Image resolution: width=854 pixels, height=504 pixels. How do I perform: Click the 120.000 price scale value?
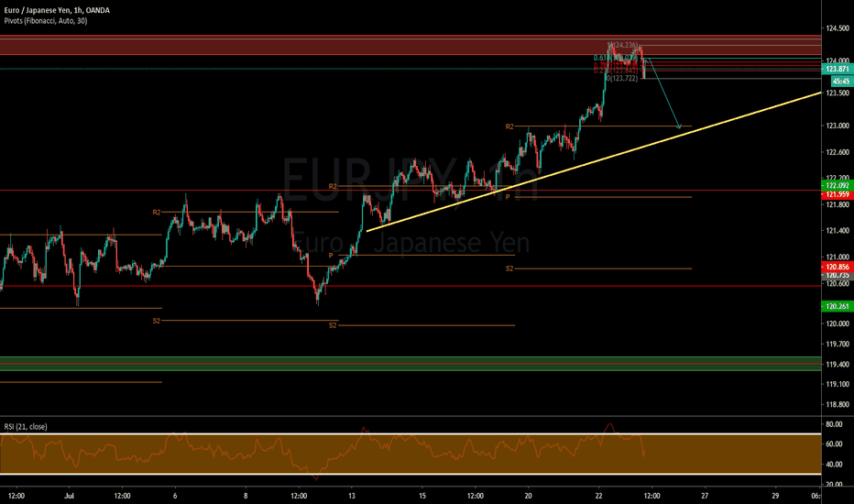coord(838,323)
